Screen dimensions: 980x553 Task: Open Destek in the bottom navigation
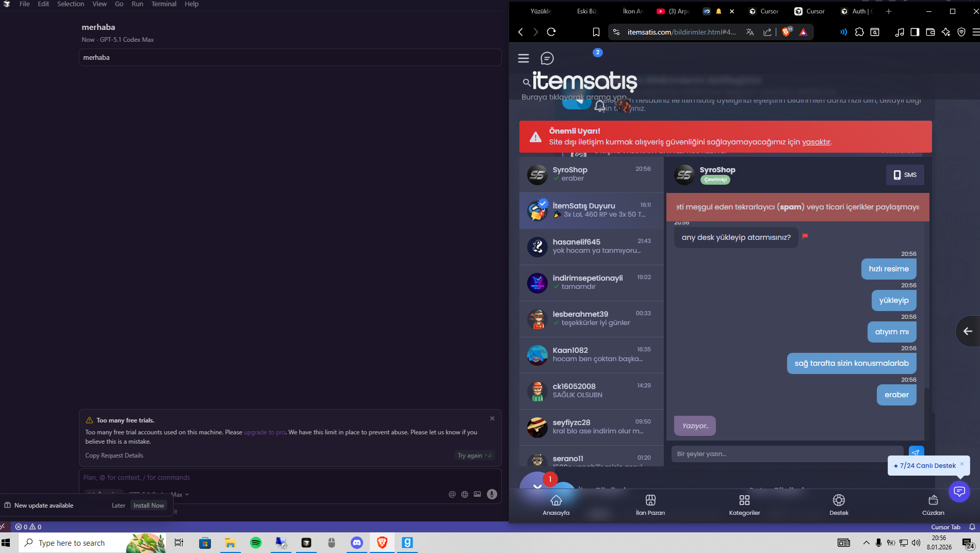coord(839,505)
